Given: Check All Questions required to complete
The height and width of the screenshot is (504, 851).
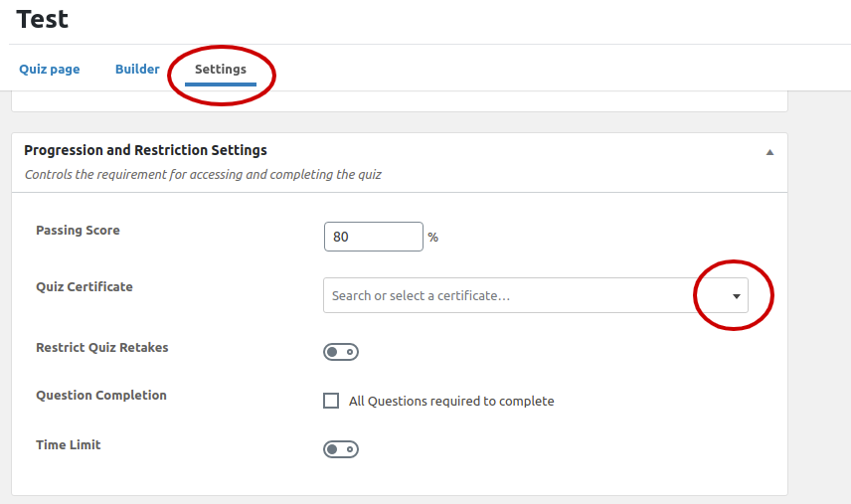Looking at the screenshot, I should pos(331,401).
